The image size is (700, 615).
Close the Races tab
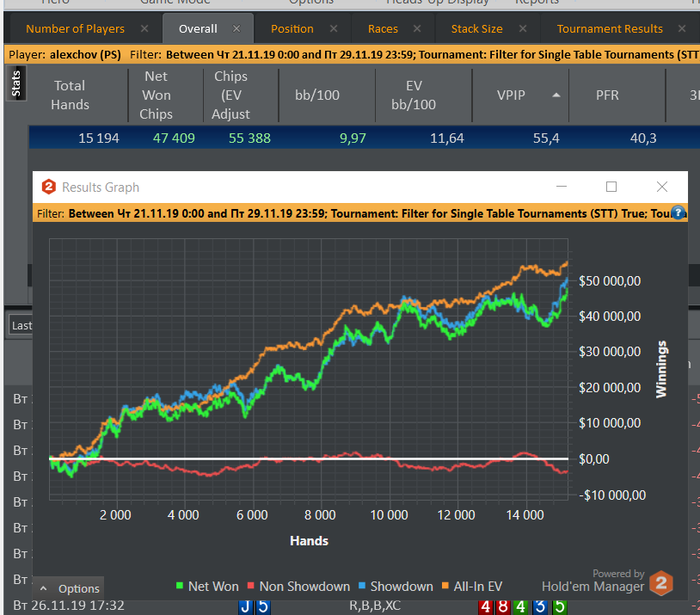(x=417, y=29)
